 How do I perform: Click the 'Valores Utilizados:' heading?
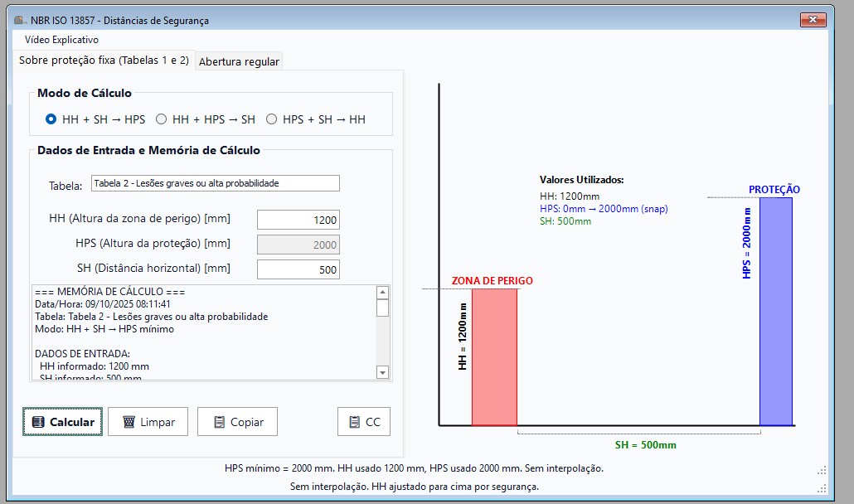(x=582, y=180)
